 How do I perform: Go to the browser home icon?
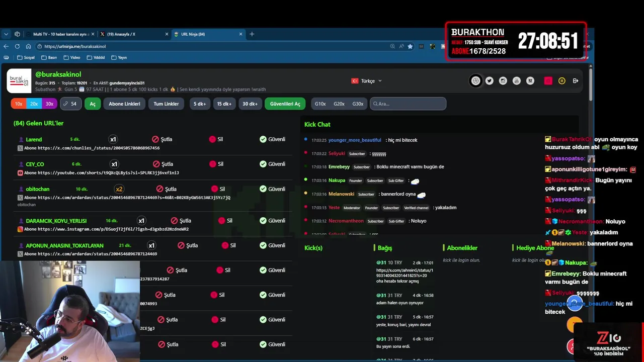[x=28, y=46]
